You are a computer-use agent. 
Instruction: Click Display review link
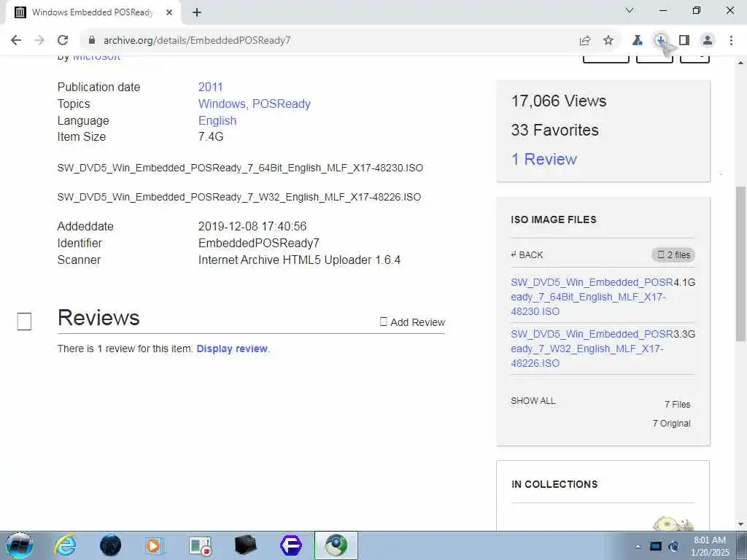click(232, 349)
